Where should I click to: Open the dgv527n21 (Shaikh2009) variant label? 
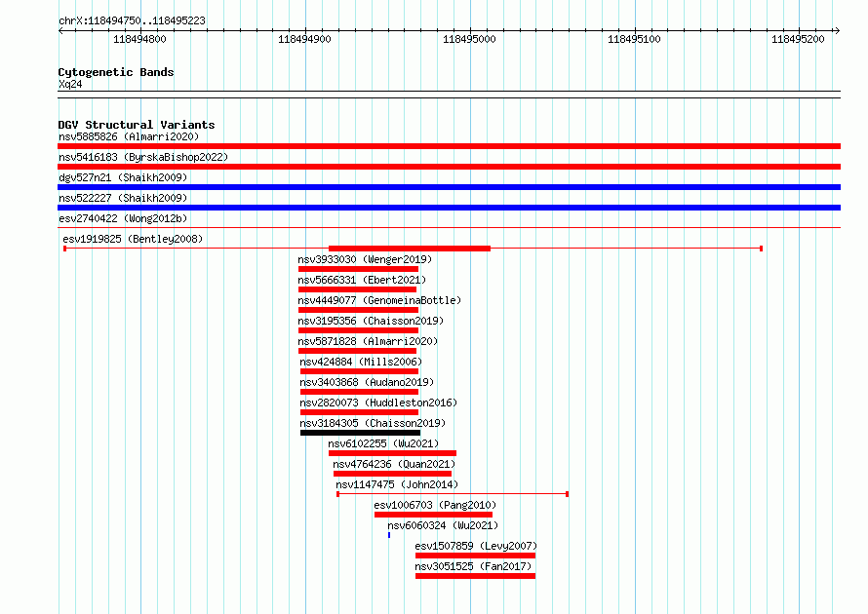(123, 177)
